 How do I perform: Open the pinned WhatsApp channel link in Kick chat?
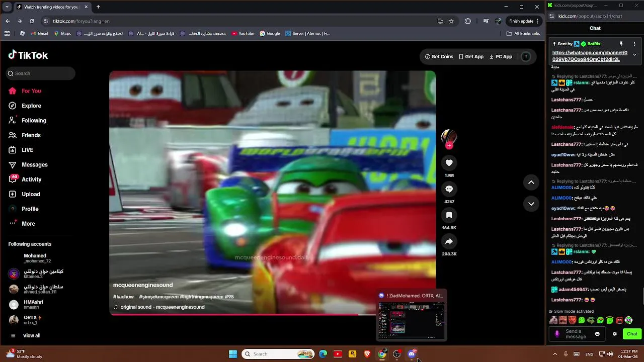(x=590, y=56)
